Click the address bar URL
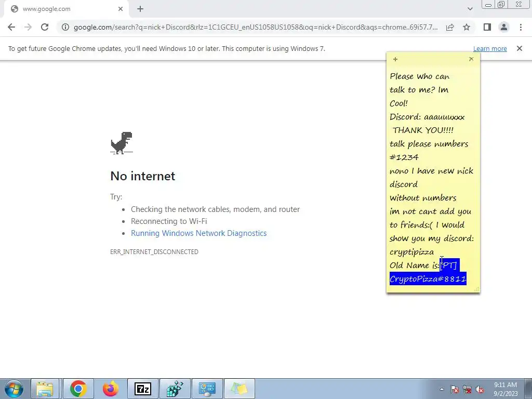This screenshot has height=399, width=532. tap(256, 27)
